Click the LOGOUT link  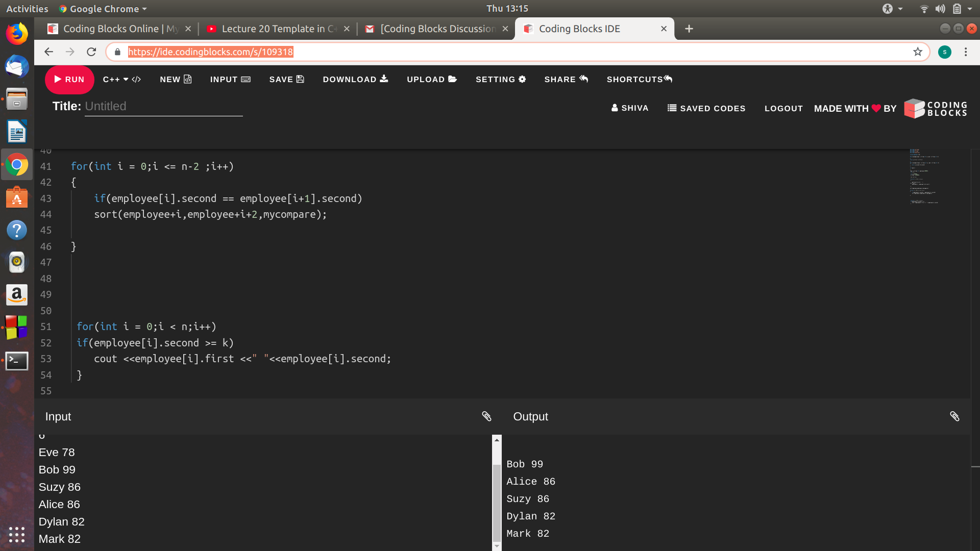(783, 108)
